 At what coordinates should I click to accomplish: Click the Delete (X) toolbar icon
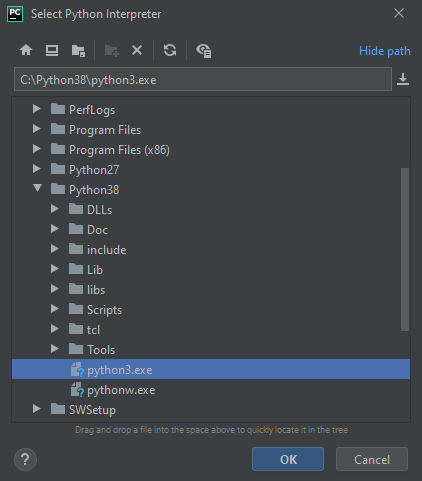(137, 50)
